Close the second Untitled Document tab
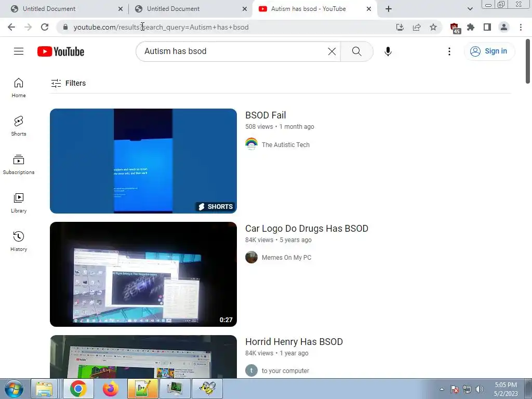Image resolution: width=532 pixels, height=399 pixels. pyautogui.click(x=245, y=9)
